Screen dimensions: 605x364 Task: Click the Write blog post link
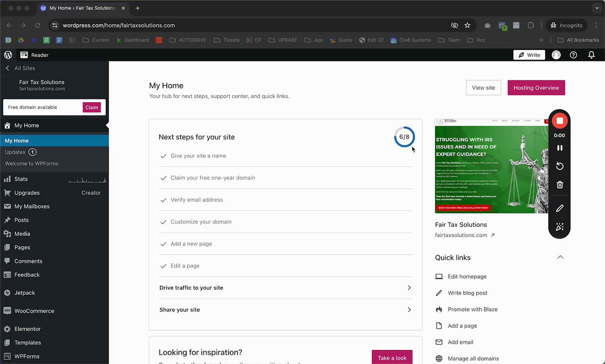467,293
